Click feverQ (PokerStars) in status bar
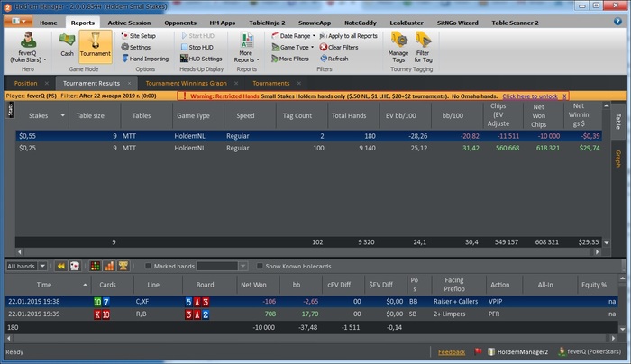 [x=590, y=352]
